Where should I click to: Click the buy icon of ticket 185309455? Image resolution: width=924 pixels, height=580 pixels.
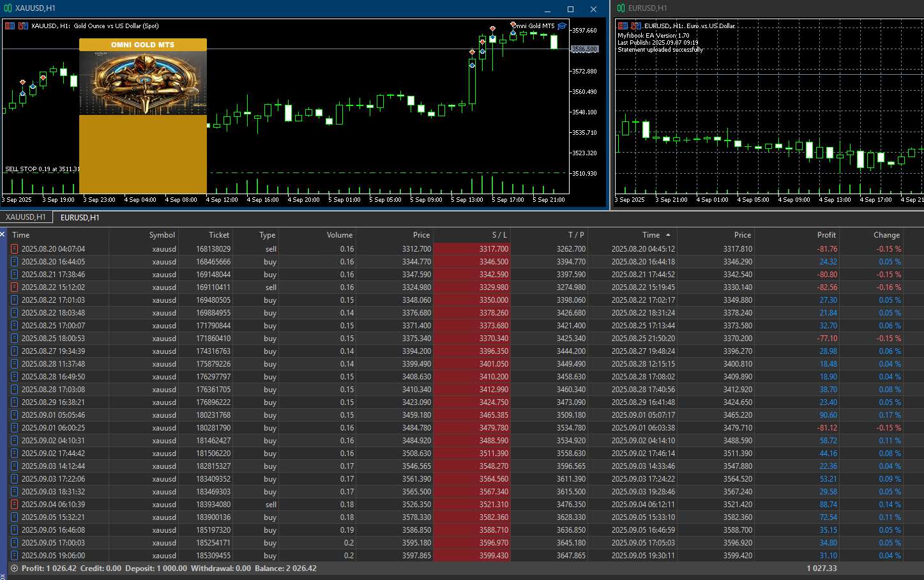pyautogui.click(x=14, y=556)
